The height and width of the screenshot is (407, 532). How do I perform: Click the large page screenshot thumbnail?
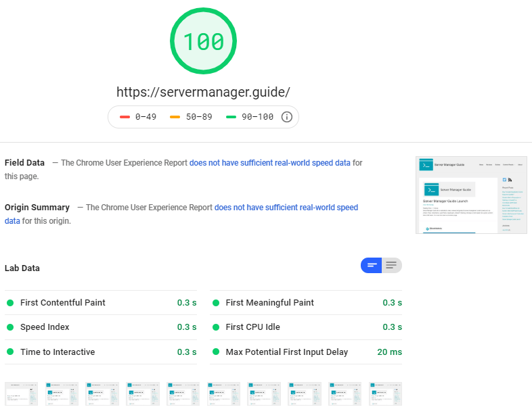[471, 195]
